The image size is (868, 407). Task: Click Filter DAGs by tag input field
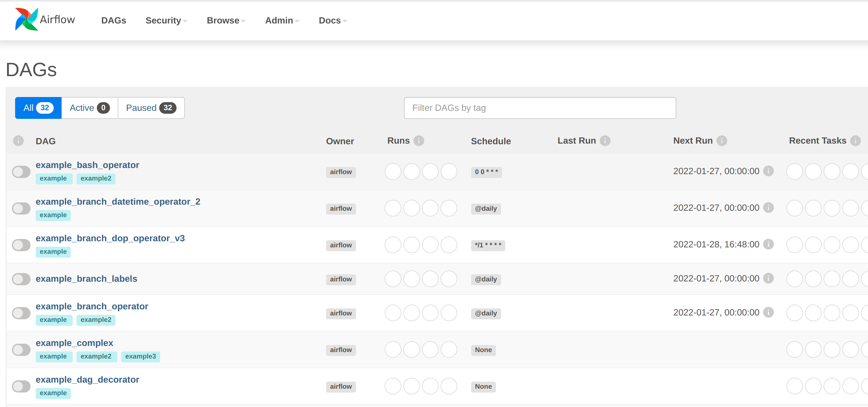coord(540,108)
